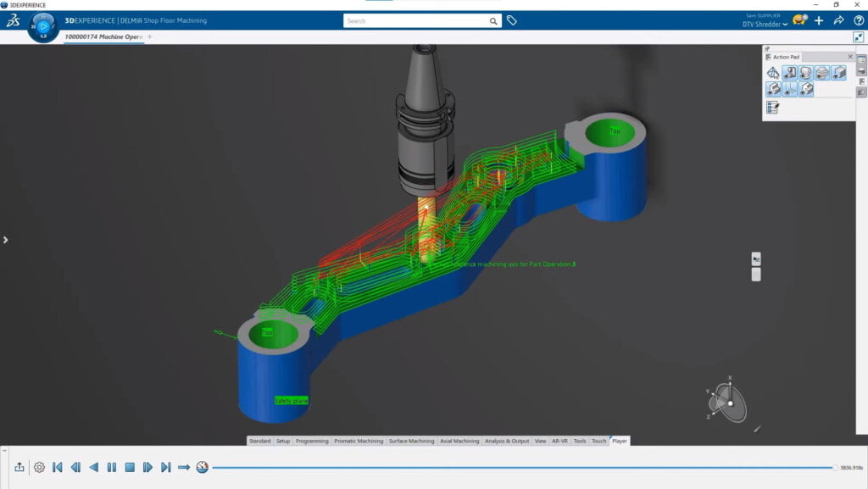
Task: Click the plus add icon in header
Action: click(819, 20)
